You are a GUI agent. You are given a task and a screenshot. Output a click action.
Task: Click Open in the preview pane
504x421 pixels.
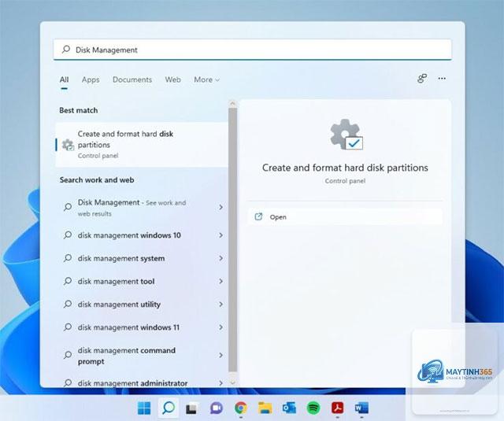point(345,216)
